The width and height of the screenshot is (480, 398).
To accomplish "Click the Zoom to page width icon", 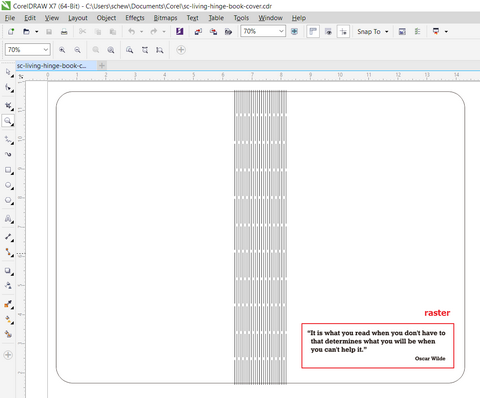I will point(145,50).
